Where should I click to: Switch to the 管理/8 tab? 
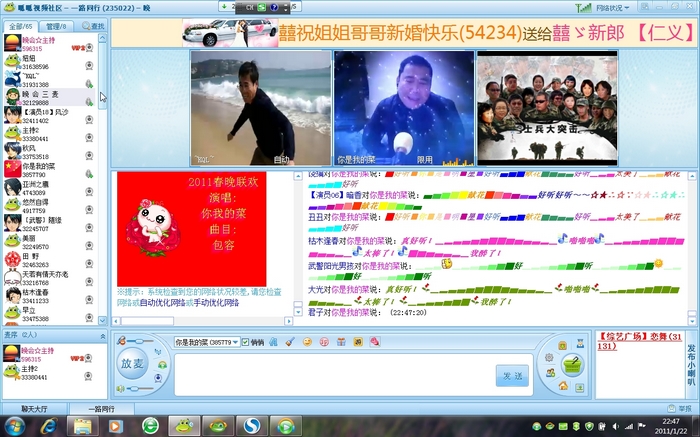(56, 26)
